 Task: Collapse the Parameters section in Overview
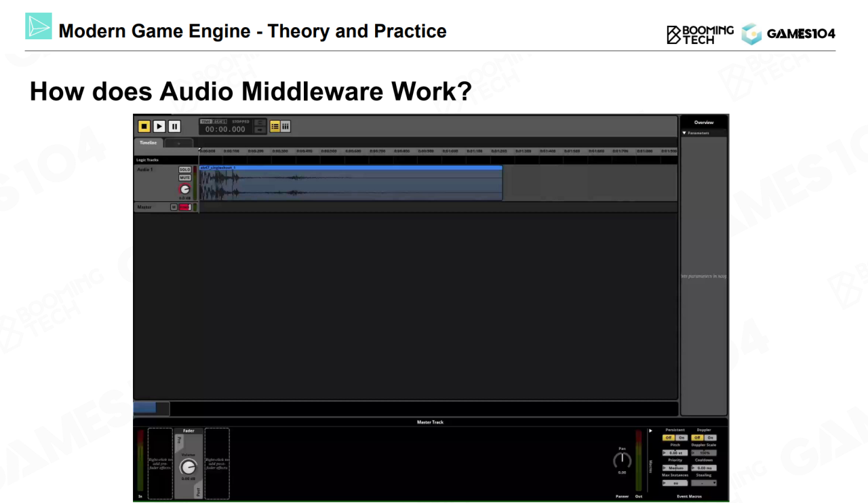684,133
